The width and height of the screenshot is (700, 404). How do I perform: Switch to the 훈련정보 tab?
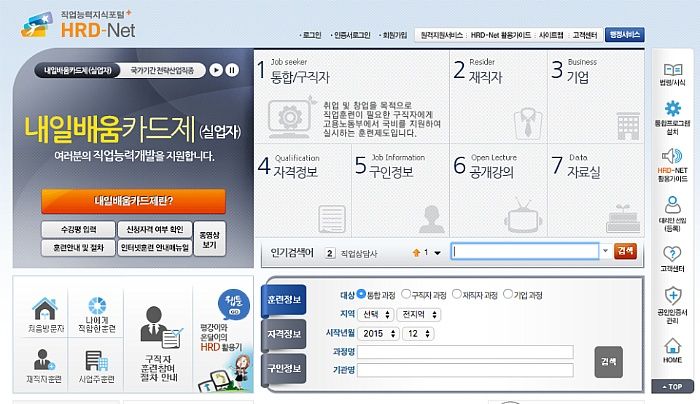click(283, 300)
